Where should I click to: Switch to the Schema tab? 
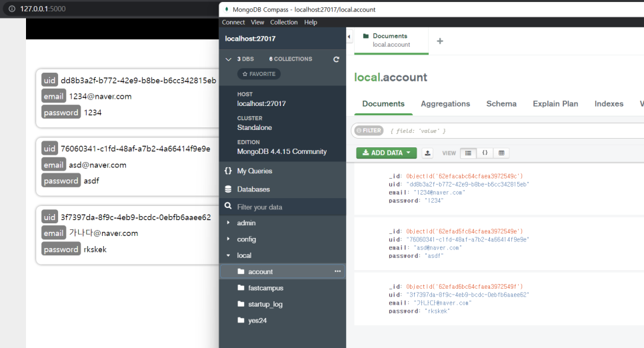pos(501,103)
